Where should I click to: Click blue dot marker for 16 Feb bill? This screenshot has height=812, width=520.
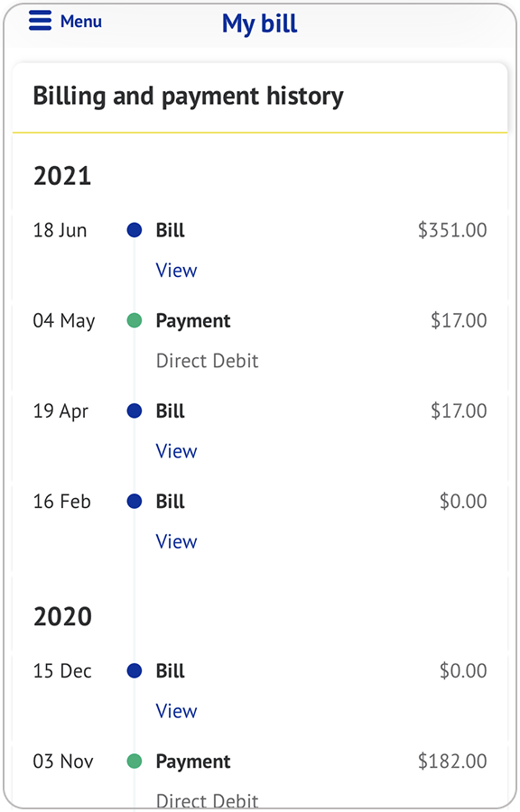(135, 502)
